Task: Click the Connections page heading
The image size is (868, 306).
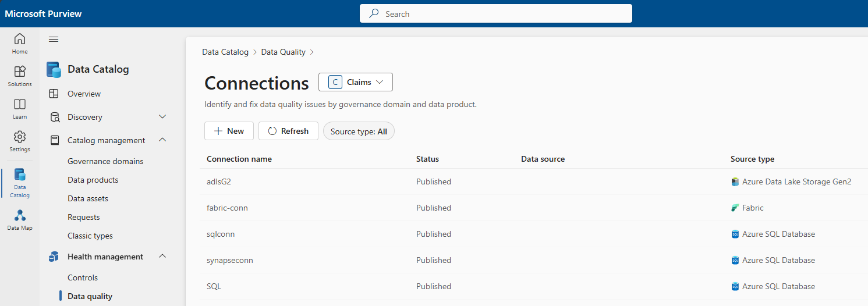Action: (x=257, y=83)
